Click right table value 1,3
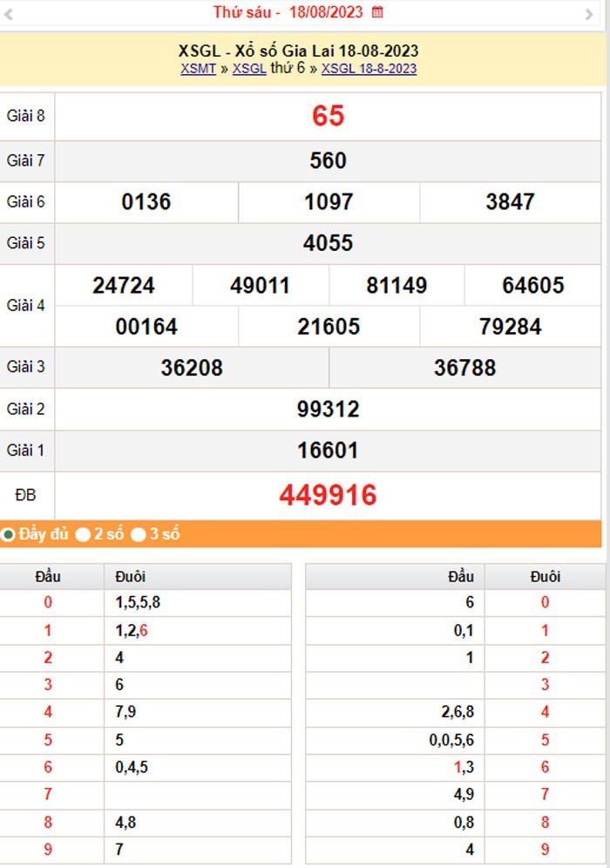The image size is (610, 868). pyautogui.click(x=464, y=767)
